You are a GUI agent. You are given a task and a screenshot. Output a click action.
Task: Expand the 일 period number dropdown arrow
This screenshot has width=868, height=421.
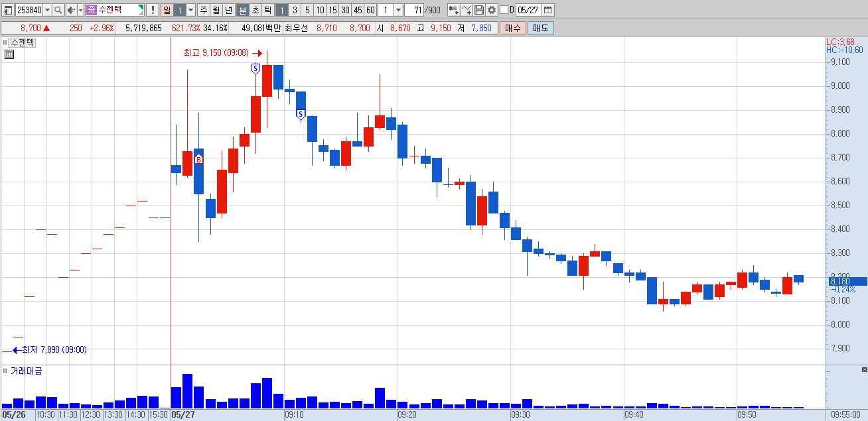point(191,10)
